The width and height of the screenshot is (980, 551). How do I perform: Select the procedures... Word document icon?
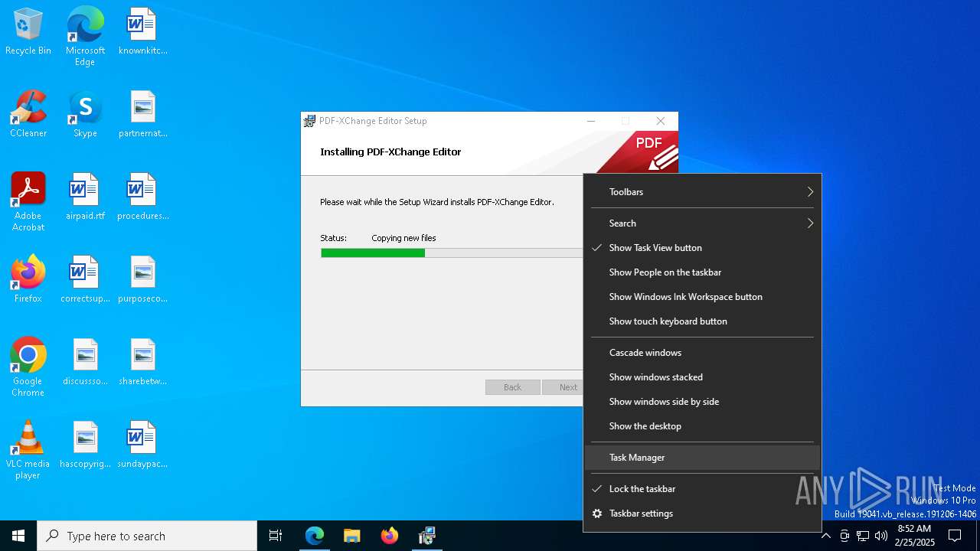pyautogui.click(x=142, y=197)
